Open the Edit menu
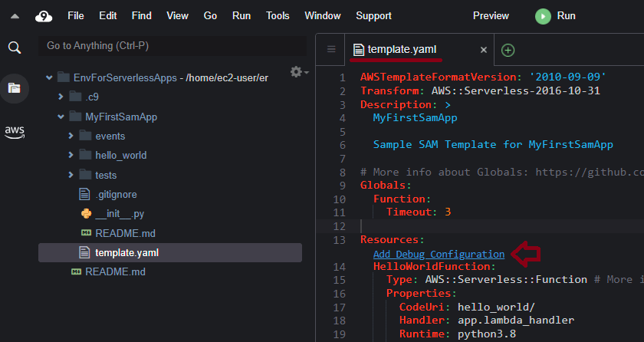The image size is (644, 342). (108, 16)
